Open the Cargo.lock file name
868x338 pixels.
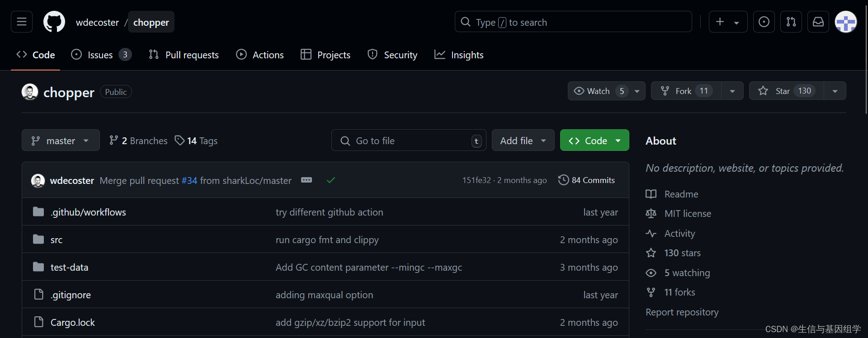point(73,323)
